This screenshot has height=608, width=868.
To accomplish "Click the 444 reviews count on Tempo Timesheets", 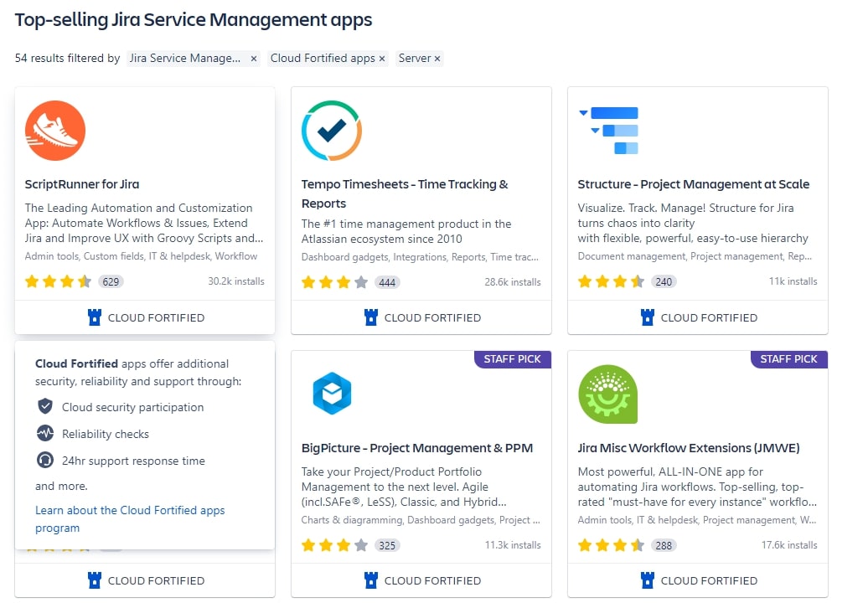I will click(387, 283).
